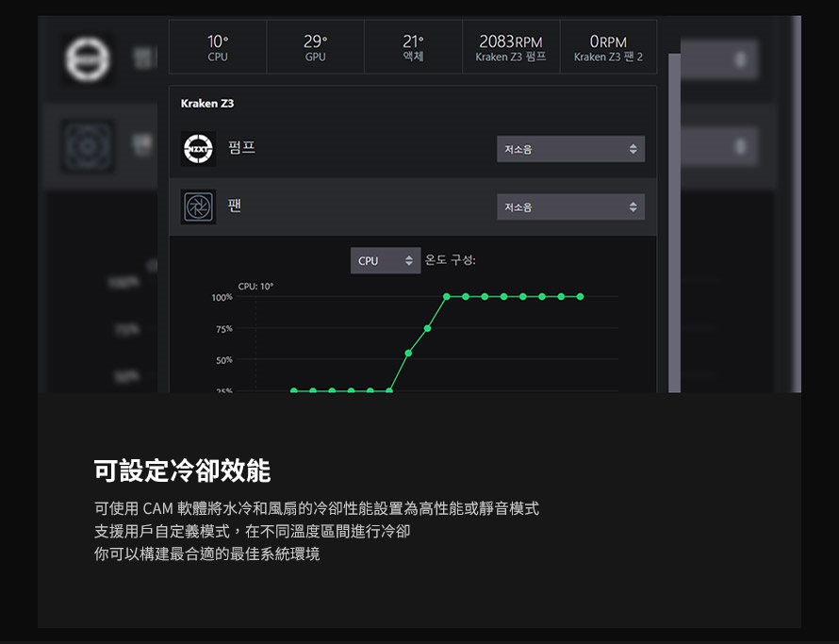839x644 pixels.
Task: Click the NZXT pump logo icon
Action: click(x=198, y=149)
